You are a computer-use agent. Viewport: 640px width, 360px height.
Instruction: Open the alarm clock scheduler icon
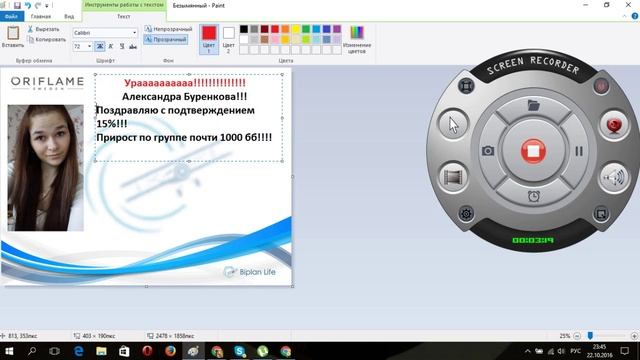pos(533,196)
